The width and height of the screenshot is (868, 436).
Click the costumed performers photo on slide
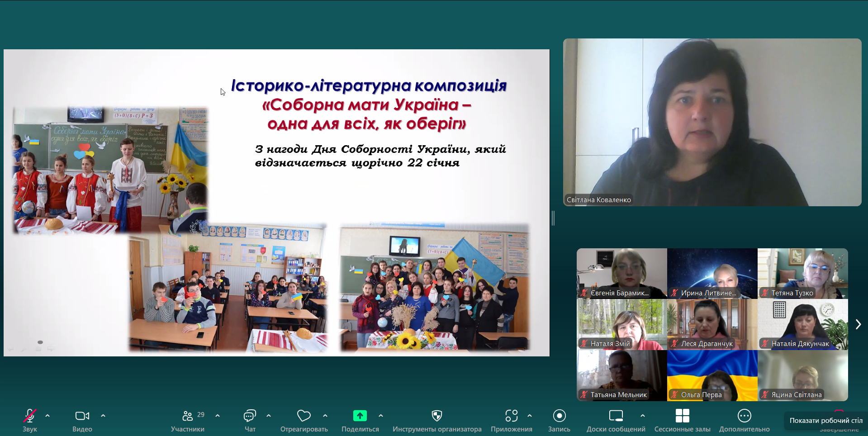click(110, 170)
